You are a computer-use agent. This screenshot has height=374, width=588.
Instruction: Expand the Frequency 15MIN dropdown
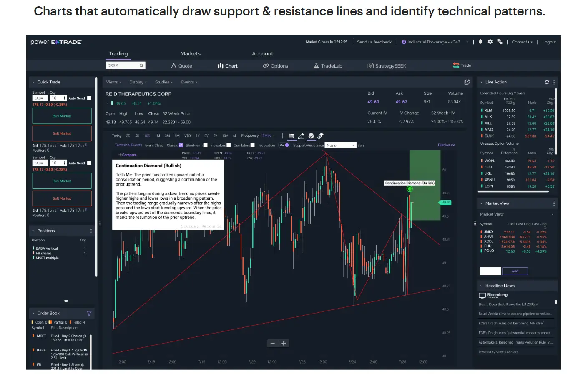267,136
